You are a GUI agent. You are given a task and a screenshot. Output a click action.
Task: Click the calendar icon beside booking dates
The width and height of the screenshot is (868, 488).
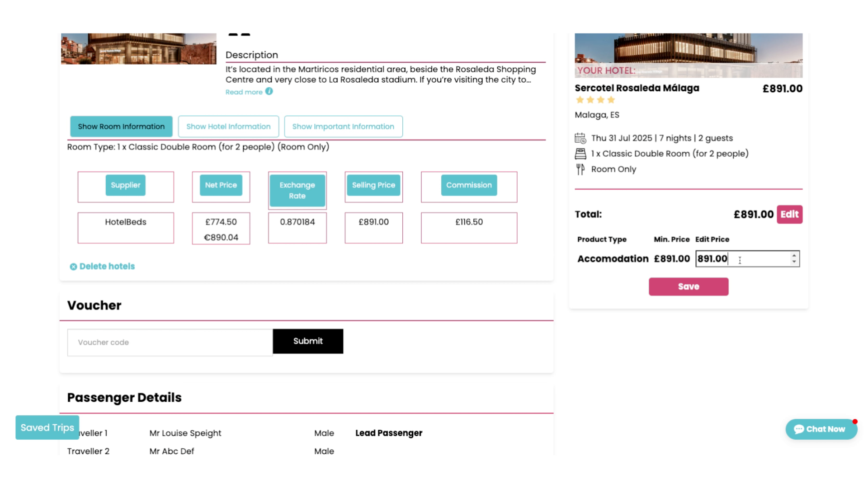point(580,138)
